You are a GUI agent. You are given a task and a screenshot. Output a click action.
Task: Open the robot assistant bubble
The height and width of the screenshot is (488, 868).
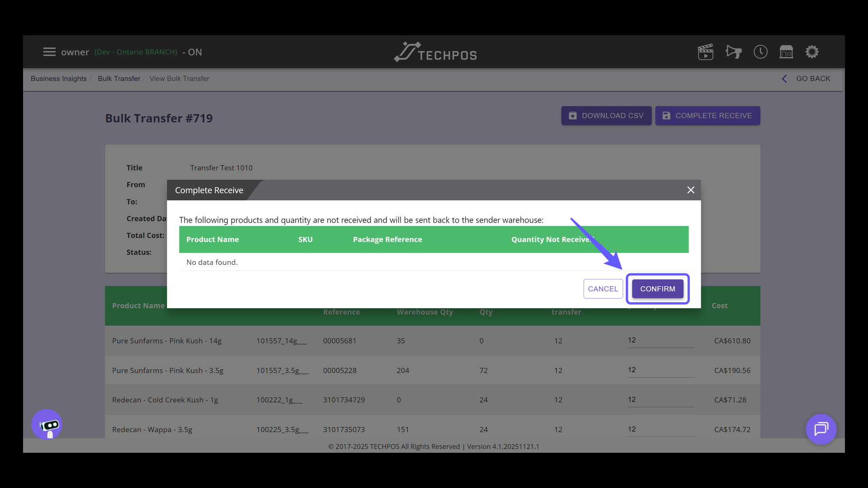click(x=47, y=425)
